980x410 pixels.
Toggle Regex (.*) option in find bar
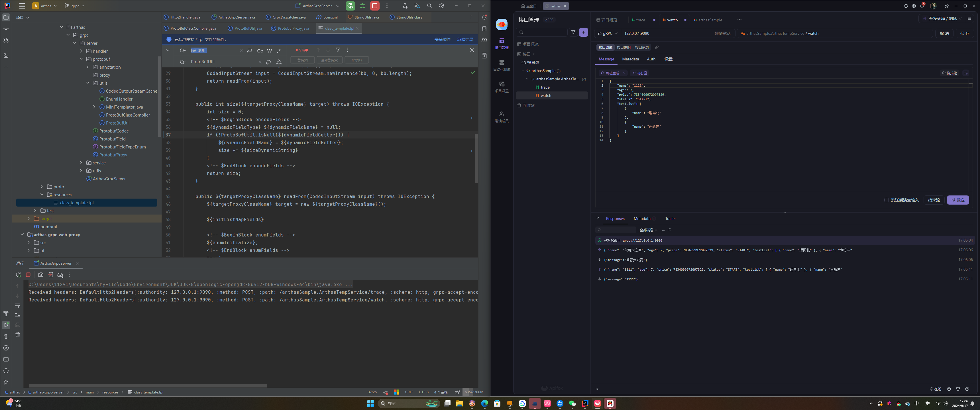coord(279,51)
